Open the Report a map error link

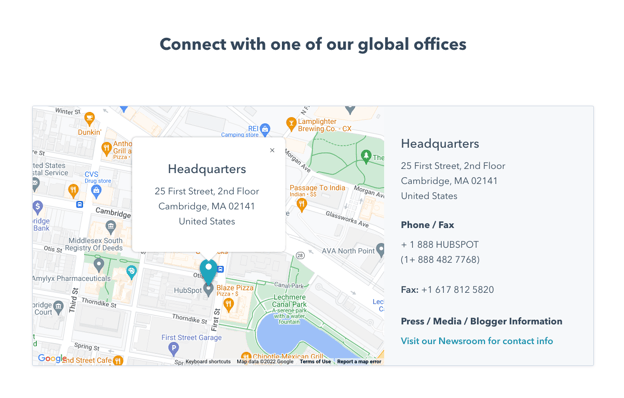tap(359, 361)
